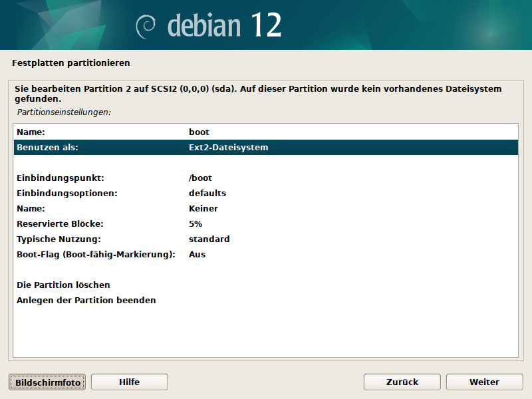This screenshot has height=399, width=532.
Task: Select Die Partition löschen
Action: 63,285
